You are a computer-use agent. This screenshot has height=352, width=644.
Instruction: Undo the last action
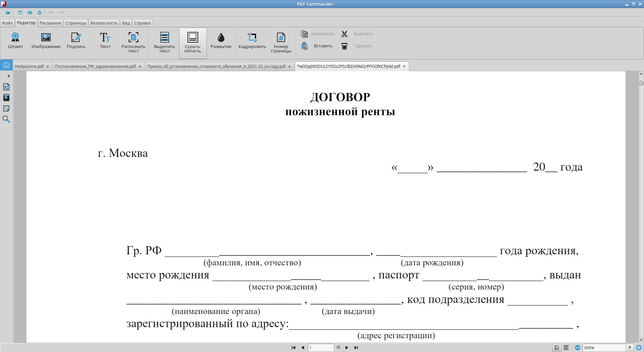[x=51, y=12]
